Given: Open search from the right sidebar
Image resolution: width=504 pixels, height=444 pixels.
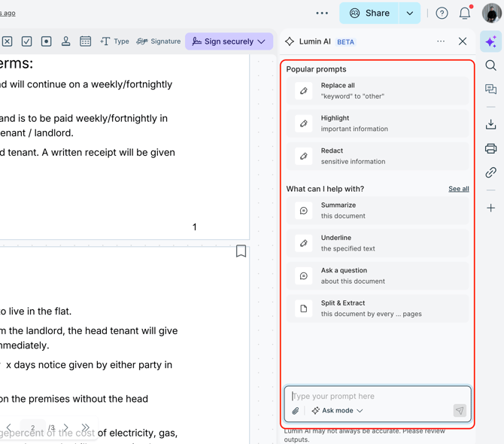Looking at the screenshot, I should pos(490,65).
